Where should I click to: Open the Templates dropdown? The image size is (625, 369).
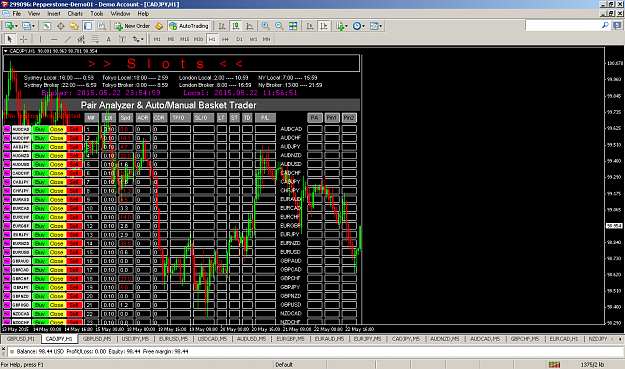376,26
